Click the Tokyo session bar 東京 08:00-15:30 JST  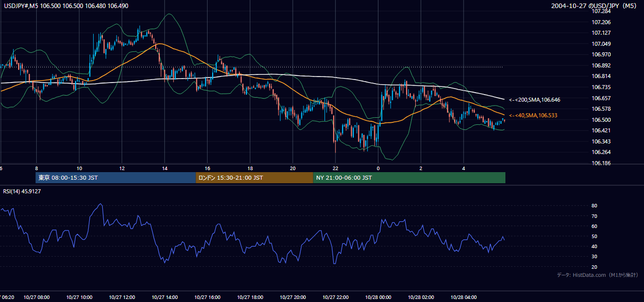(x=115, y=178)
